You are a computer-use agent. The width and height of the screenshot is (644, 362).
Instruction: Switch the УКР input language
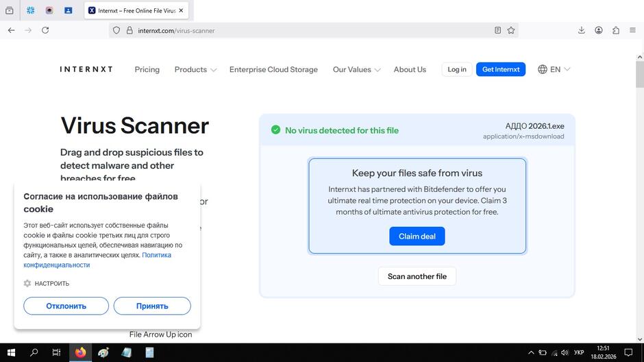(x=579, y=352)
